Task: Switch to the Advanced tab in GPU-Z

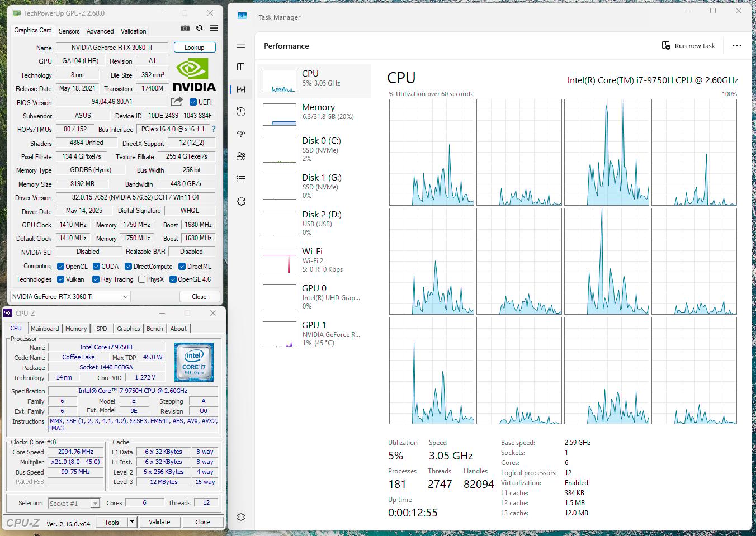Action: click(x=100, y=31)
